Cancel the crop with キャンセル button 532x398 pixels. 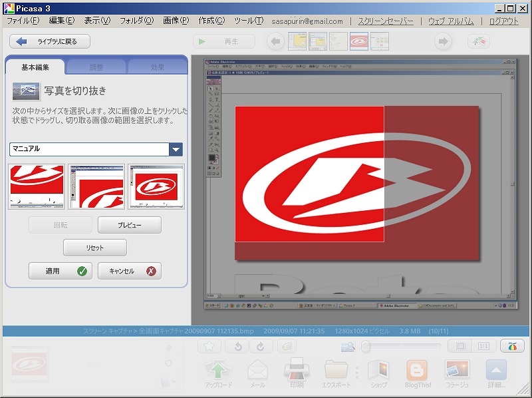[130, 271]
